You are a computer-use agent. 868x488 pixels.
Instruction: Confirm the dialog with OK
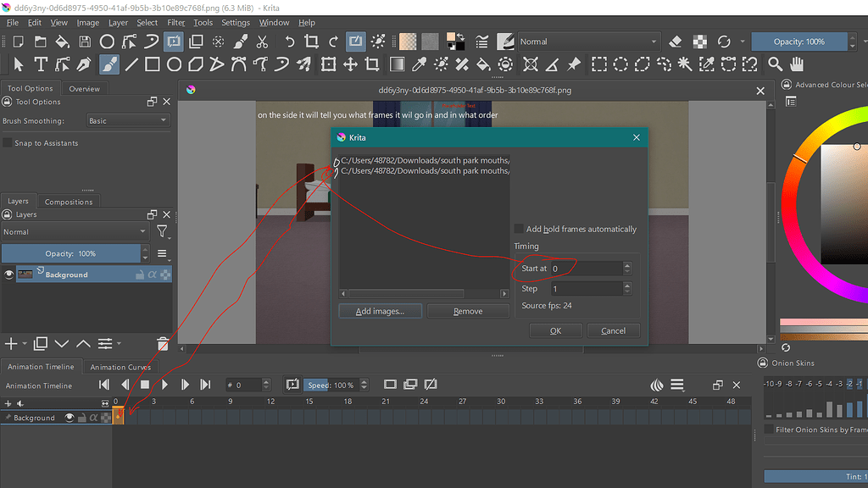555,330
